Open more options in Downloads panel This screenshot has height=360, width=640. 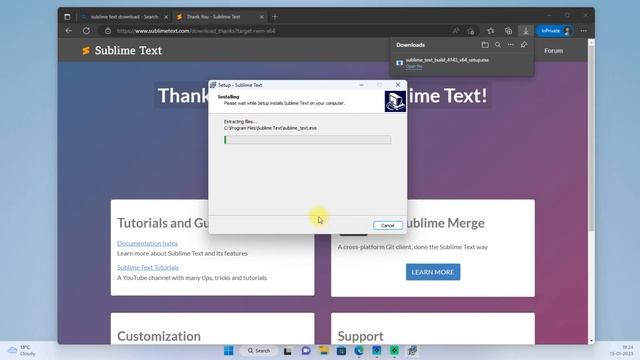point(511,44)
